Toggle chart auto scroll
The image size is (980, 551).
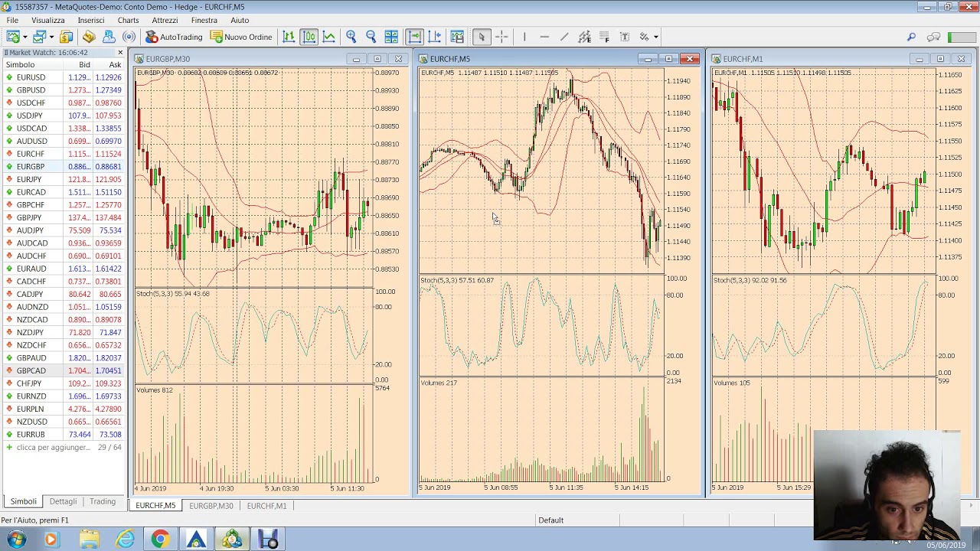414,37
